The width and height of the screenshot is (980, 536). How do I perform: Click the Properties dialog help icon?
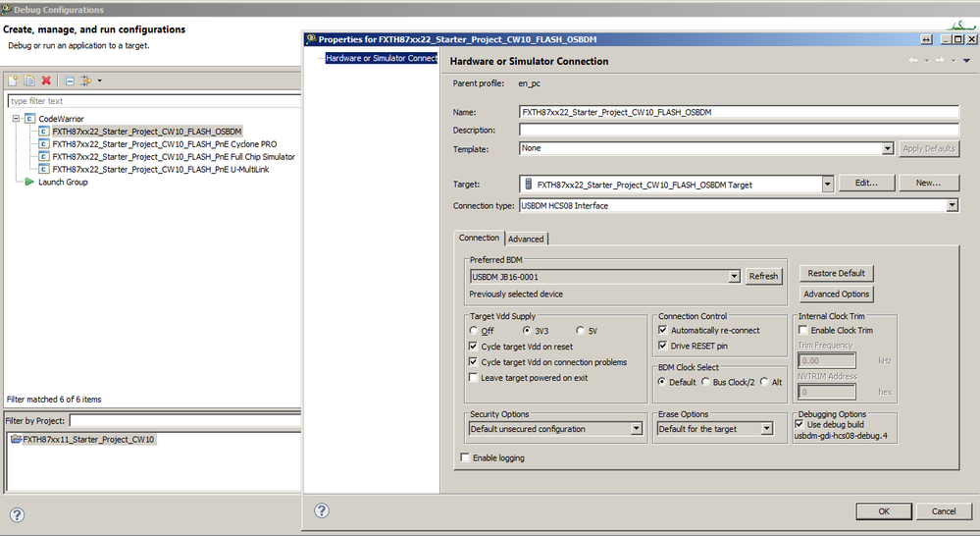click(322, 510)
